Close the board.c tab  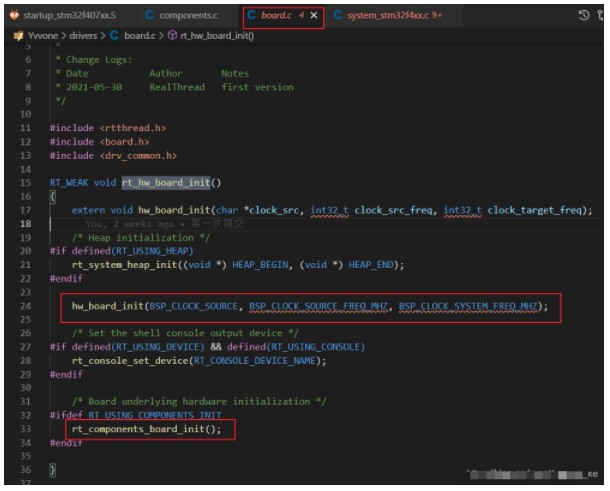314,16
